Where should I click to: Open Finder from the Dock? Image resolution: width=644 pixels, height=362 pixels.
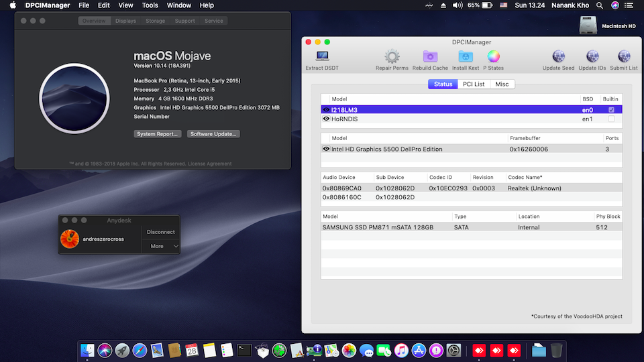(87, 351)
